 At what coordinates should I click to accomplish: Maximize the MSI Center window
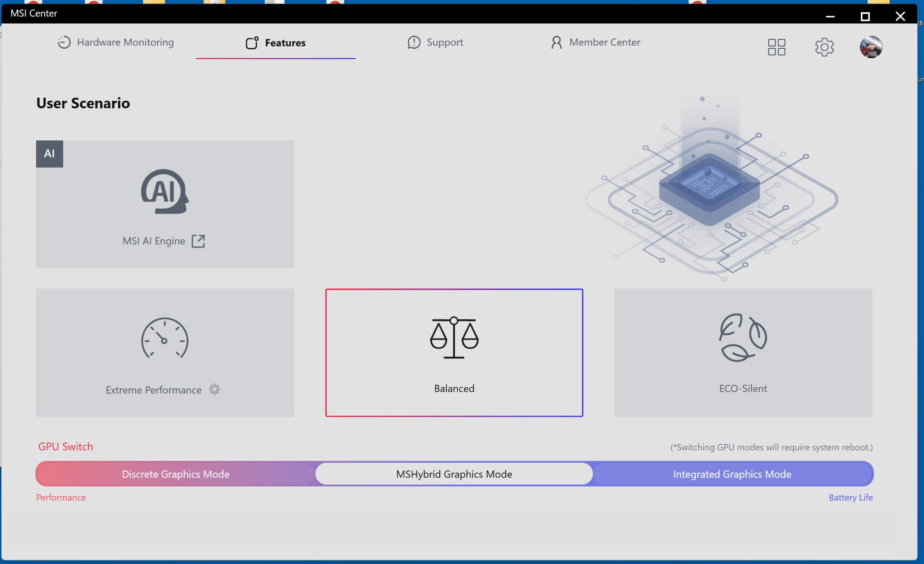[x=865, y=16]
